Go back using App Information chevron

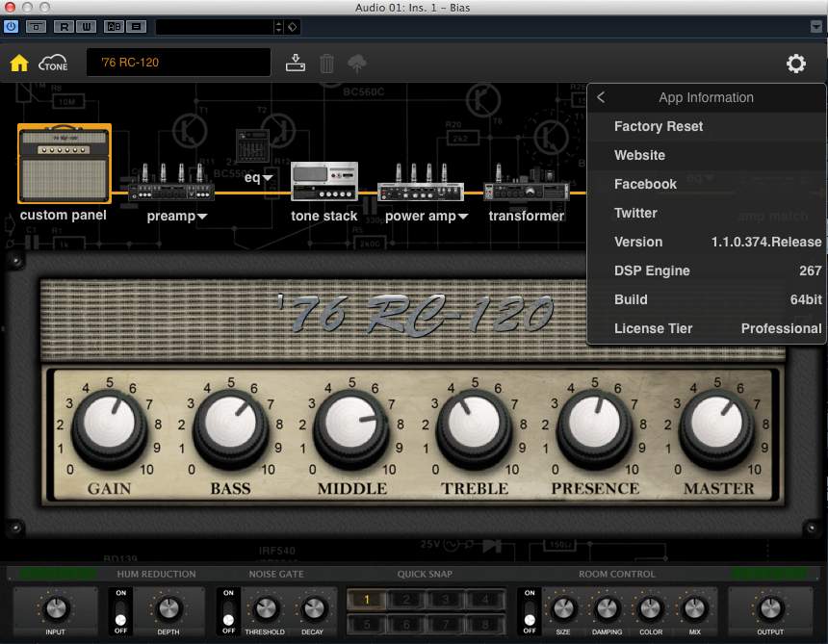click(601, 97)
